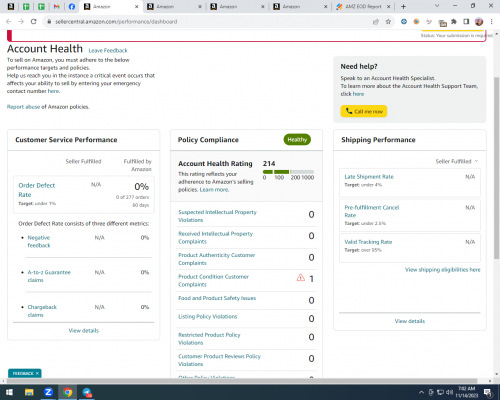
Task: Launch Zoom from the taskbar
Action: click(x=48, y=392)
